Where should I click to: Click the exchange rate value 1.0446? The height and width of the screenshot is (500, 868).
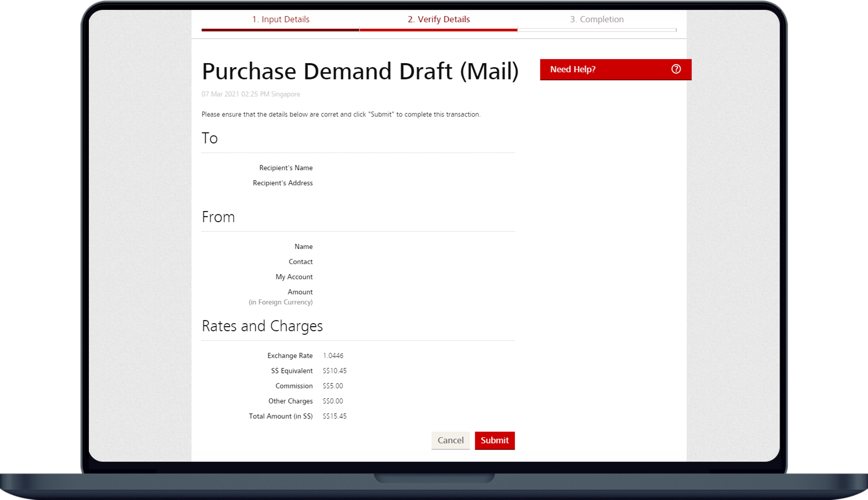pyautogui.click(x=333, y=356)
